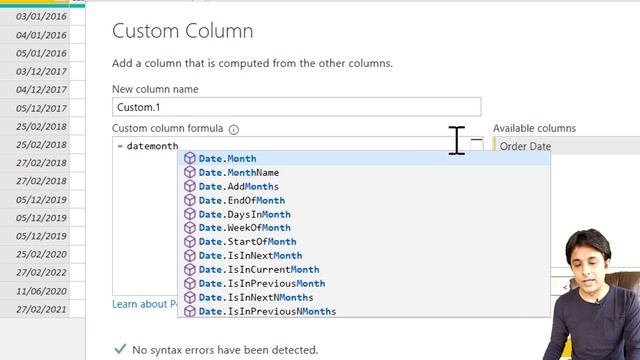Select Date.IsInPreviousMonth suggestion
This screenshot has width=640, height=360.
(364, 283)
